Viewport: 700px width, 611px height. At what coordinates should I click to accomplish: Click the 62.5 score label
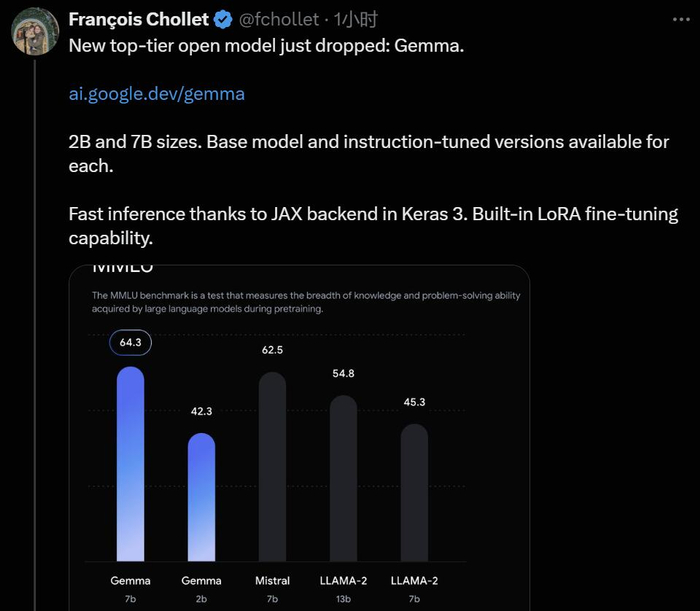(x=272, y=350)
